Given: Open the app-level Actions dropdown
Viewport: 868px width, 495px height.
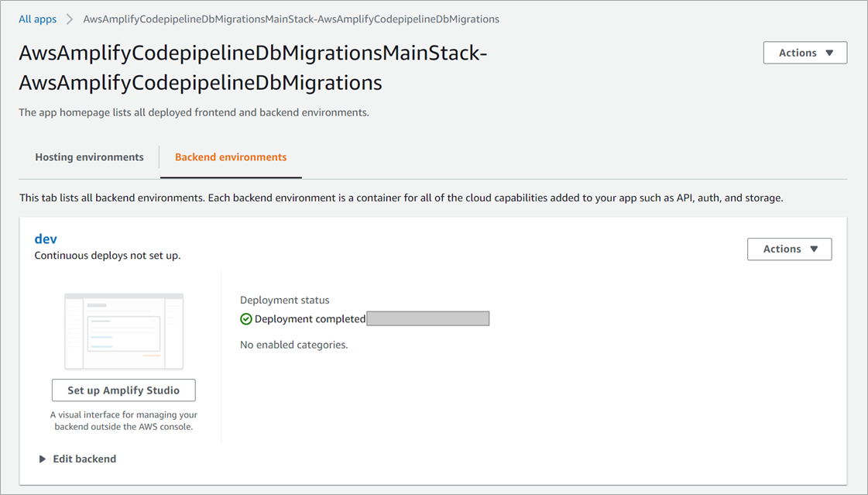Looking at the screenshot, I should tap(805, 53).
